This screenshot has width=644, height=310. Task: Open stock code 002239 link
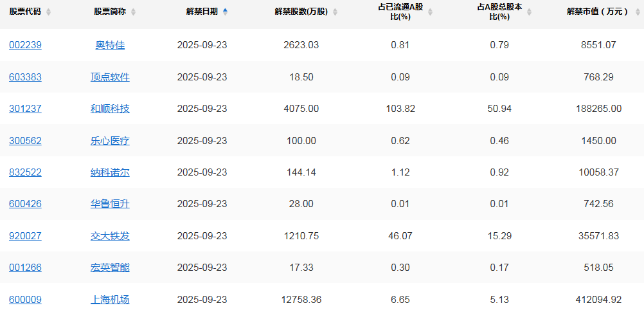click(25, 45)
